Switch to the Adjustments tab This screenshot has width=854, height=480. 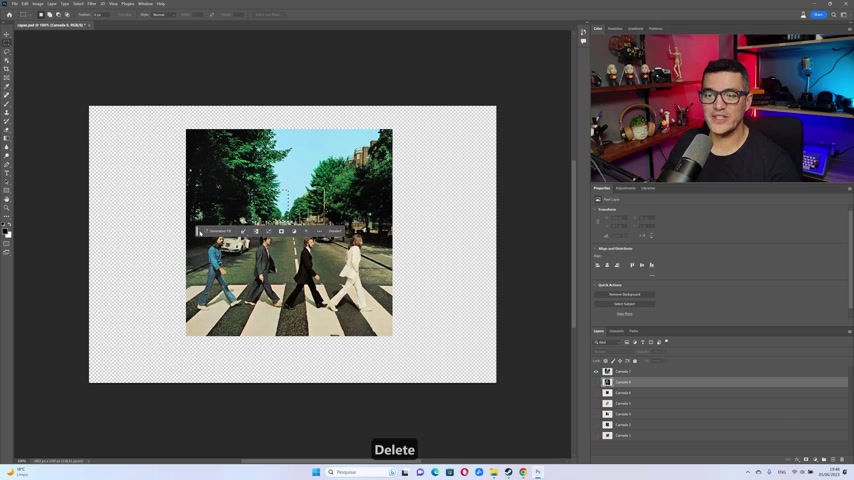[625, 188]
